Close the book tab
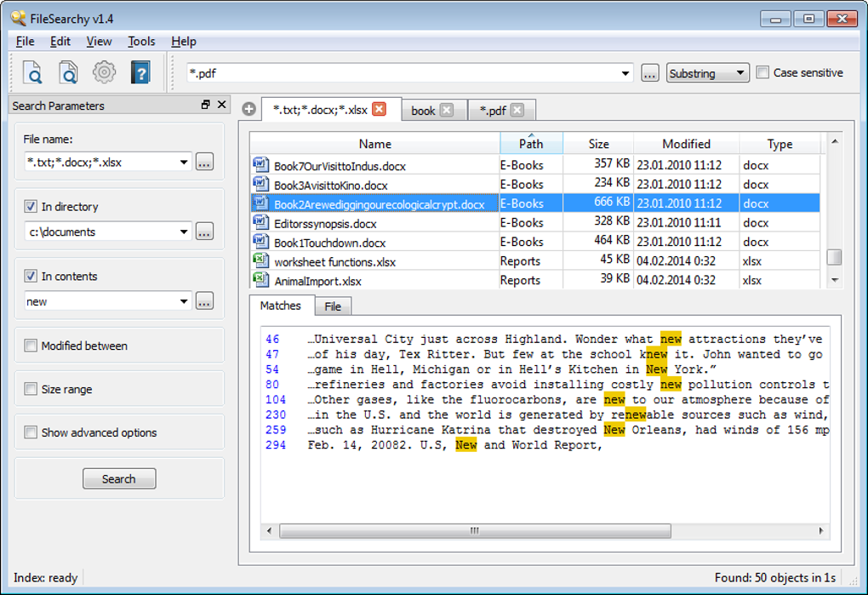 [x=447, y=110]
